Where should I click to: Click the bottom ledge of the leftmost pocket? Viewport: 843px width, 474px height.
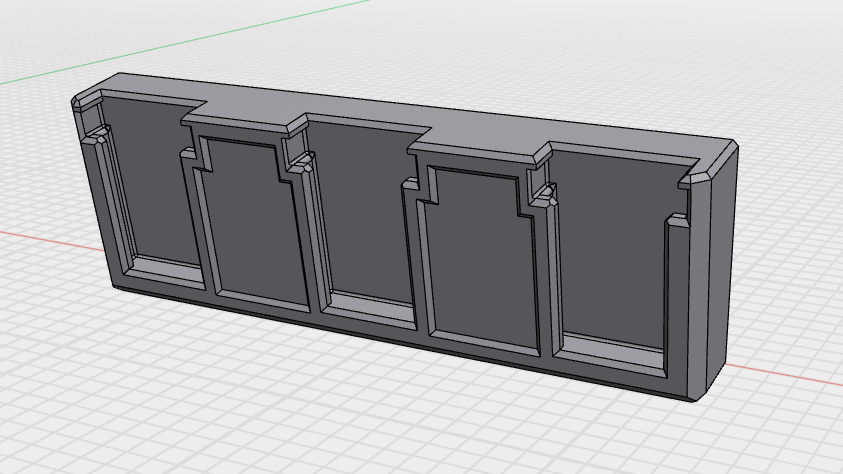tap(167, 268)
